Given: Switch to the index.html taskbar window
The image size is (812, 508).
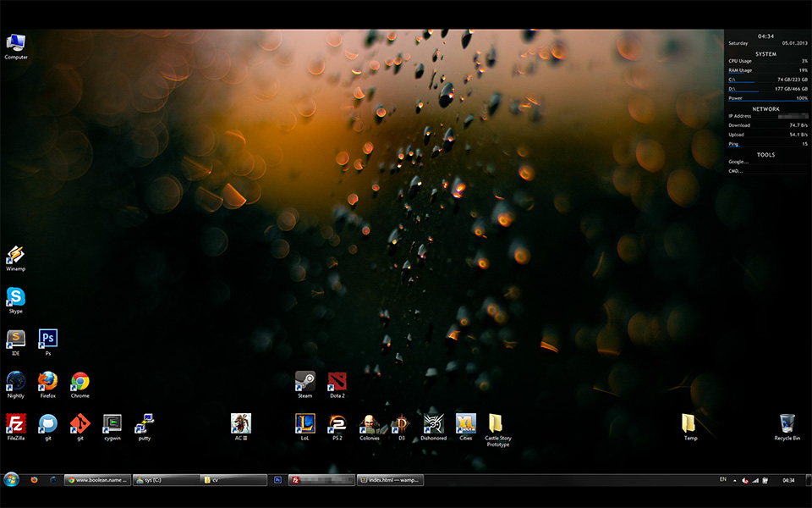Looking at the screenshot, I should tap(391, 480).
